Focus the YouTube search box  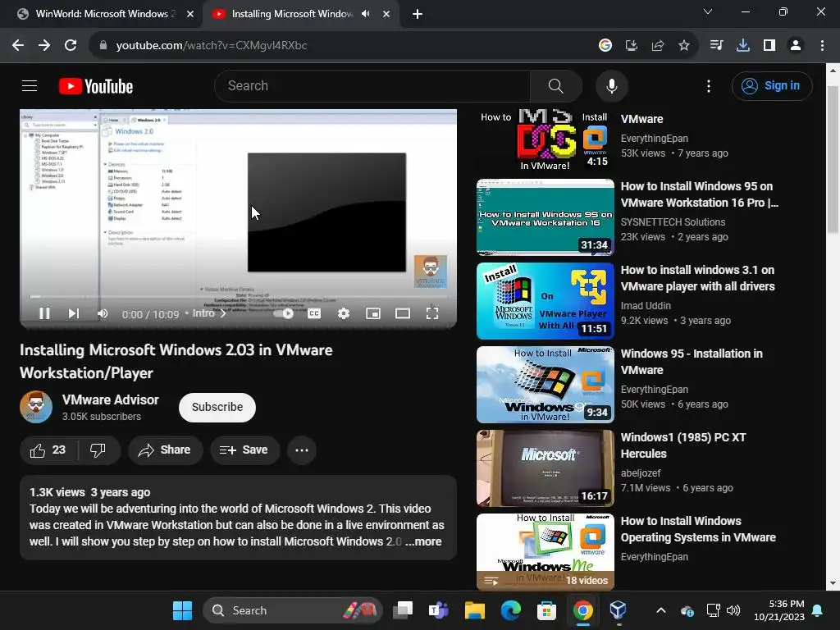coord(372,85)
